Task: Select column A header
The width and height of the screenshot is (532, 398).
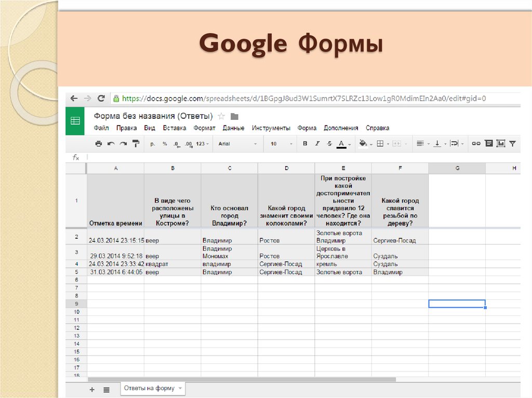Action: pos(116,168)
